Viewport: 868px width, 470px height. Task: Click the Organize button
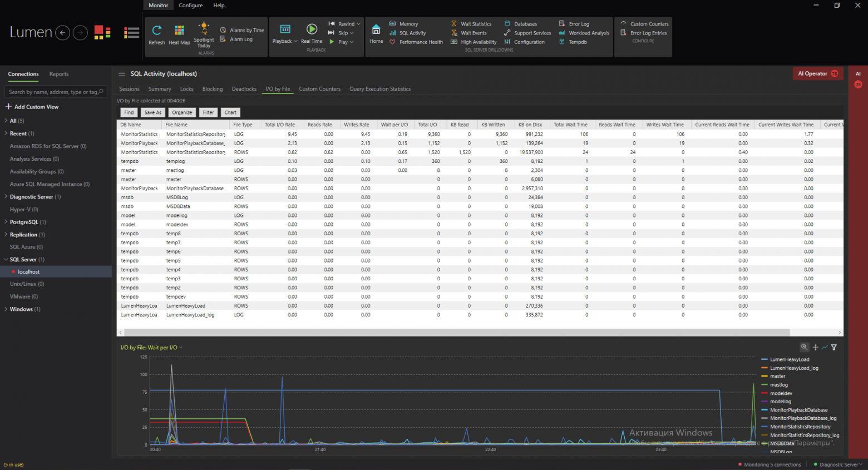coord(182,112)
